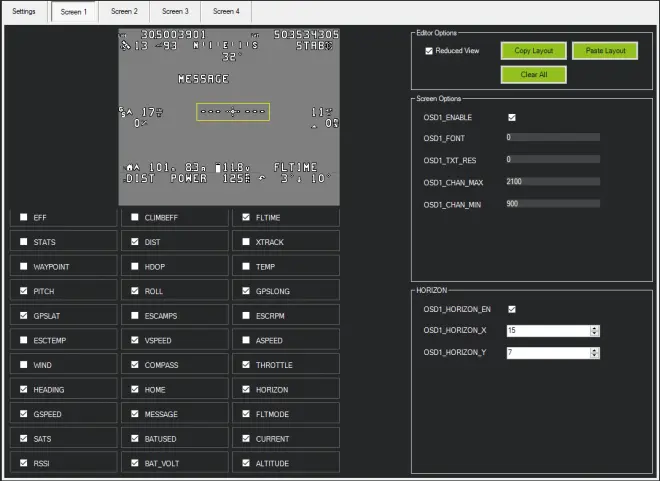The height and width of the screenshot is (481, 660).
Task: Select the compass N E S strip in preview
Action: pos(226,45)
